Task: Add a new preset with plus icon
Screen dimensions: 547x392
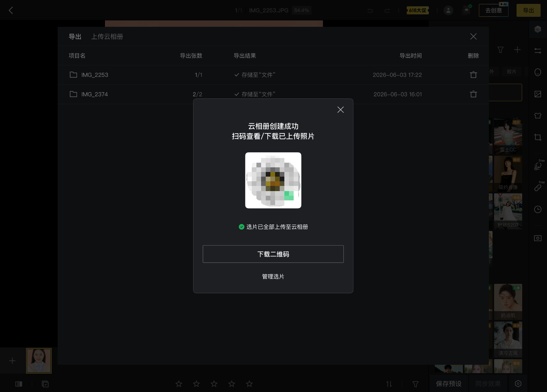Action: click(x=517, y=50)
